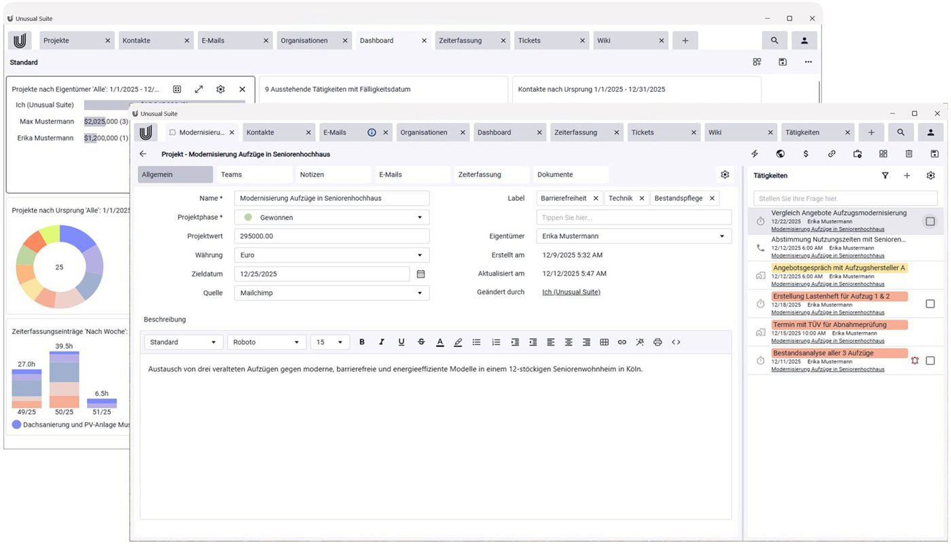Mark 'Bestandsanalyse aller 3 Aufzüge' as done

[x=930, y=361]
